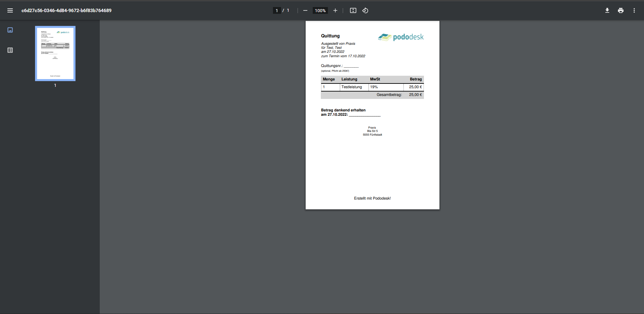Click 'Betrag dankend erhalten' text
The image size is (644, 314).
coord(343,110)
